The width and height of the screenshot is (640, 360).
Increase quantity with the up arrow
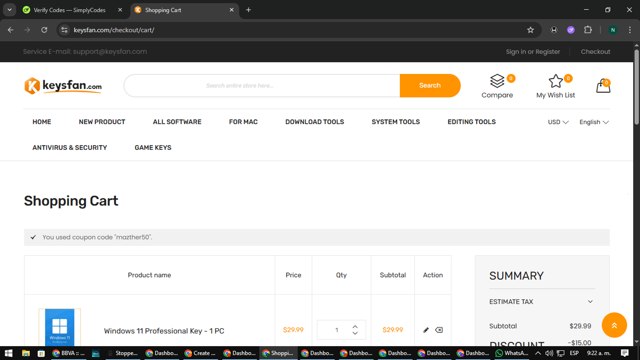355,327
